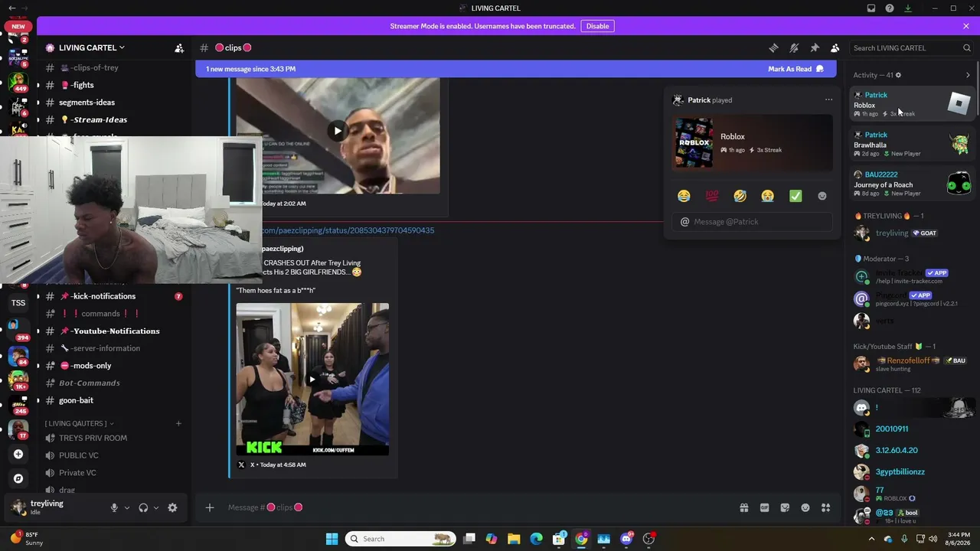The height and width of the screenshot is (551, 980).
Task: Open the Discord inbox icon
Action: coord(871,8)
